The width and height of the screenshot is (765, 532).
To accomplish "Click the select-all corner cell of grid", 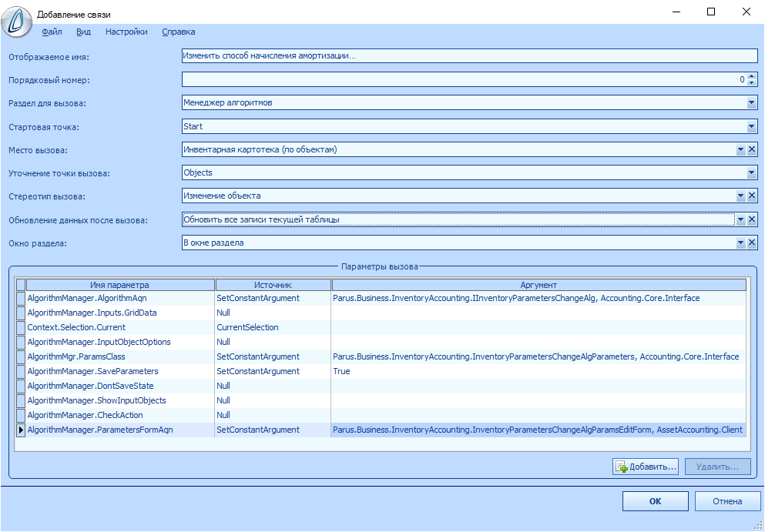I will click(21, 285).
